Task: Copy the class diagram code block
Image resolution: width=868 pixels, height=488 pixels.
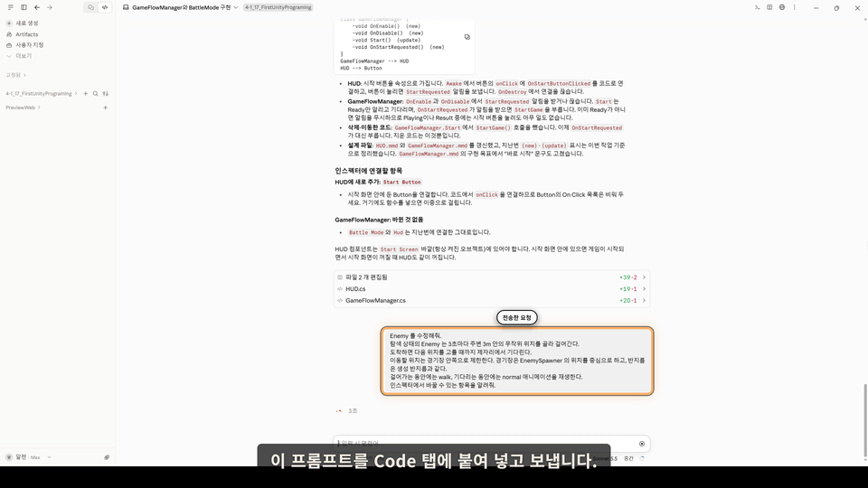Action: pos(467,37)
